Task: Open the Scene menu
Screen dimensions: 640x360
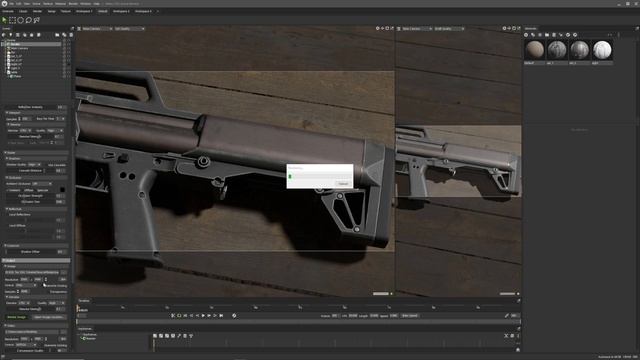Action: [36, 4]
